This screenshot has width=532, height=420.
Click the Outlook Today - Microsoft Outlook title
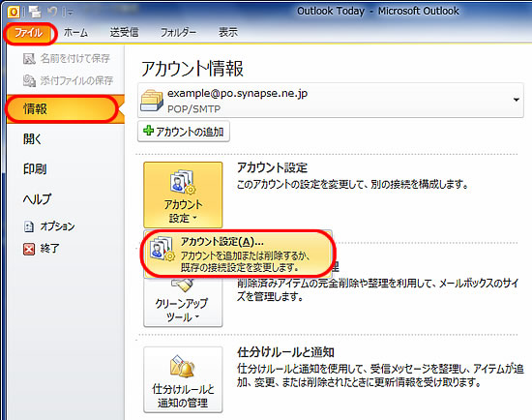(378, 12)
